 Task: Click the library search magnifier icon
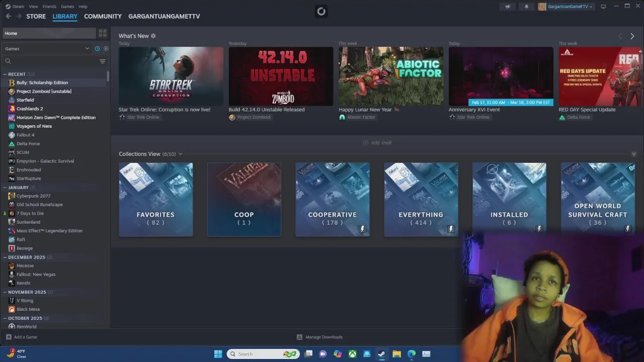tap(8, 61)
